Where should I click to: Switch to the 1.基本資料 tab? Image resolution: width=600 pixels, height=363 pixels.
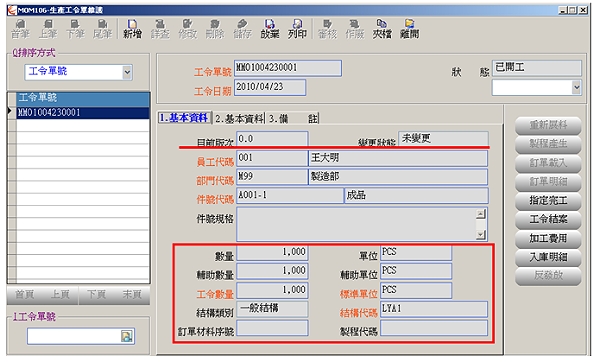pos(184,118)
